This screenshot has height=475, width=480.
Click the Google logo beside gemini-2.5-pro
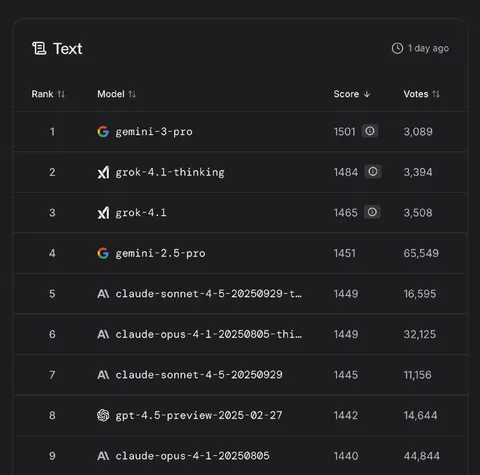pos(103,253)
